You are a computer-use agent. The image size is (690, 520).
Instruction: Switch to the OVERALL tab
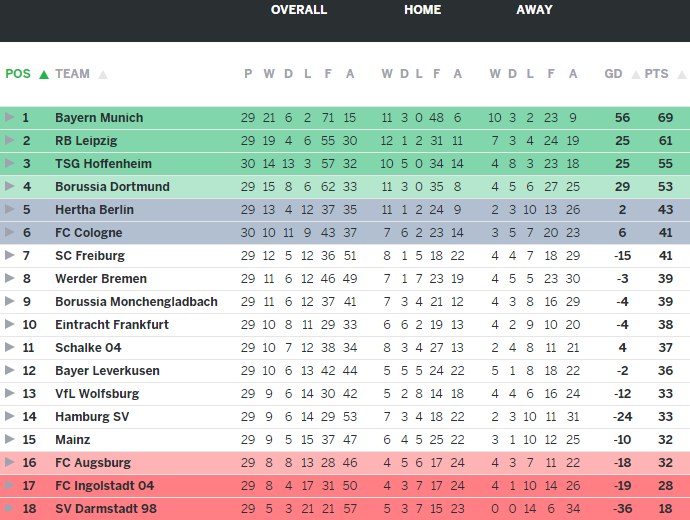298,10
